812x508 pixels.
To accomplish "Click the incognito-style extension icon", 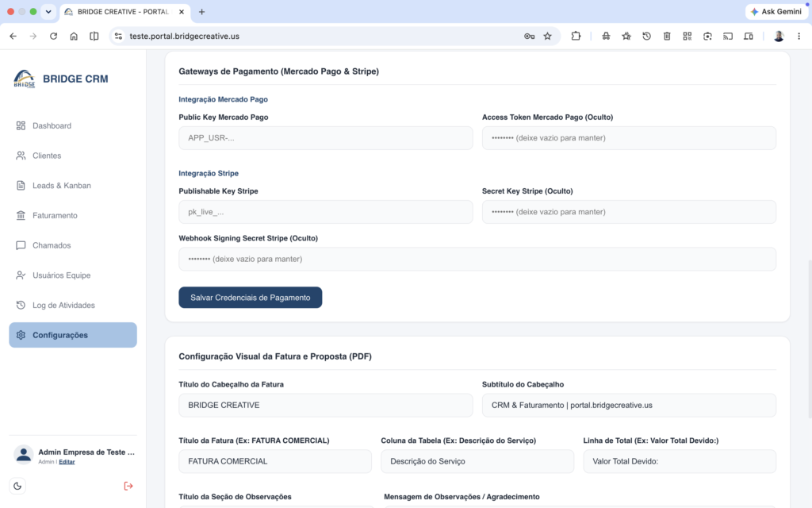I will click(606, 37).
